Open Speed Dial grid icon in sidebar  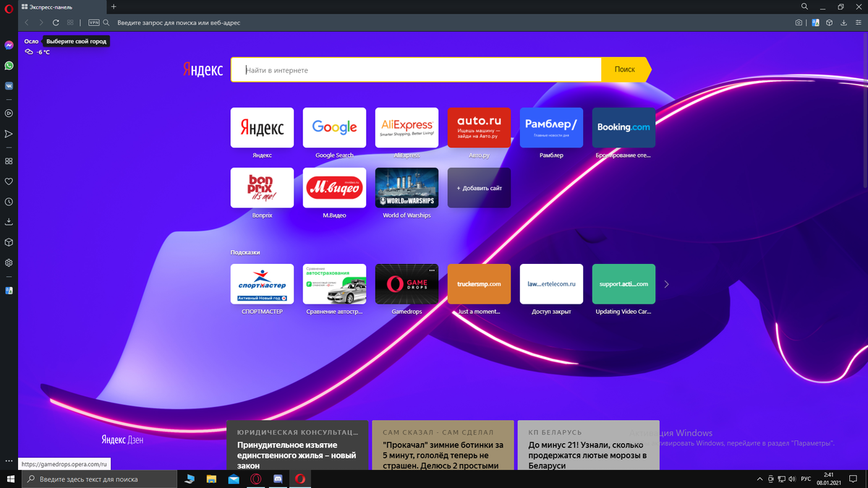tap(9, 161)
